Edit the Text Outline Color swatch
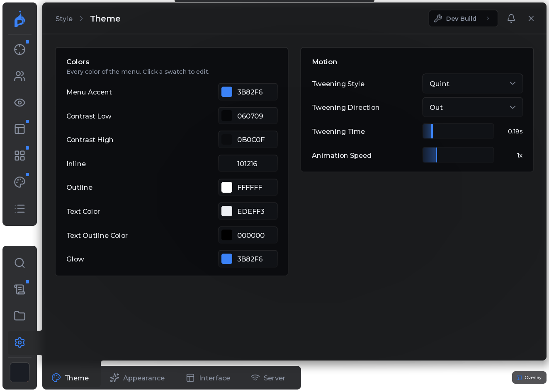This screenshot has width=549, height=392. [x=227, y=235]
